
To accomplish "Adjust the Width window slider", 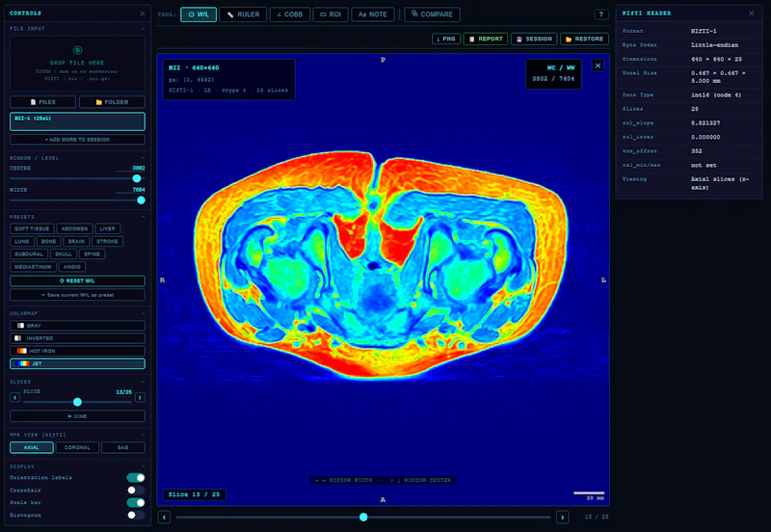I will coord(77,200).
